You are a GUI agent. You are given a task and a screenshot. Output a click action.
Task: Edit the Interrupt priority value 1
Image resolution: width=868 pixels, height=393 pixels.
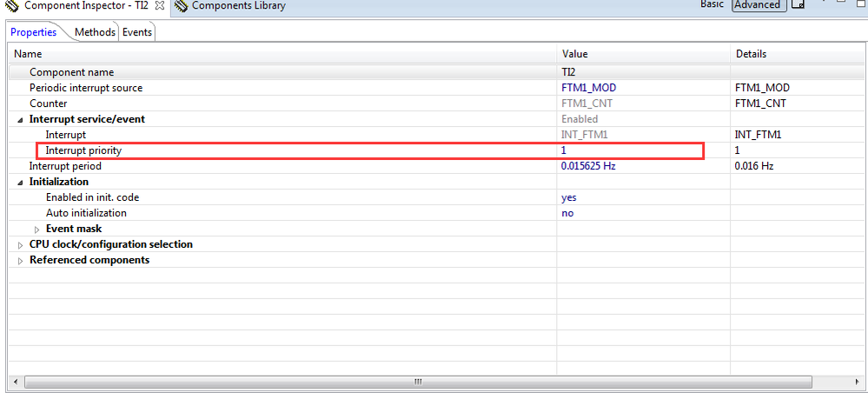pyautogui.click(x=643, y=150)
